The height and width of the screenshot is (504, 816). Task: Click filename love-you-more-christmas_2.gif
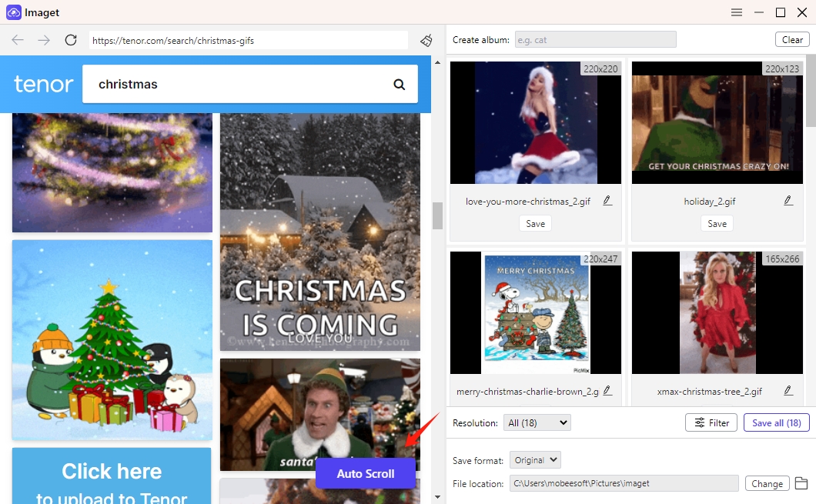click(x=527, y=202)
